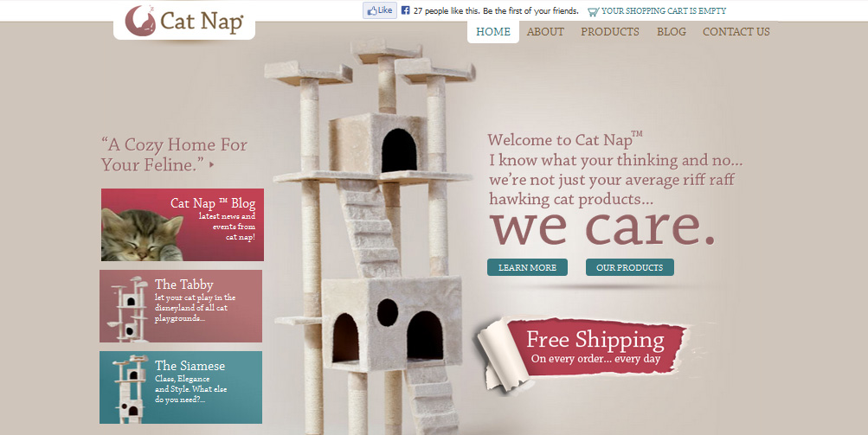Viewport: 868px width, 435px height.
Task: Click the sleeping kitten image
Action: pyautogui.click(x=142, y=234)
